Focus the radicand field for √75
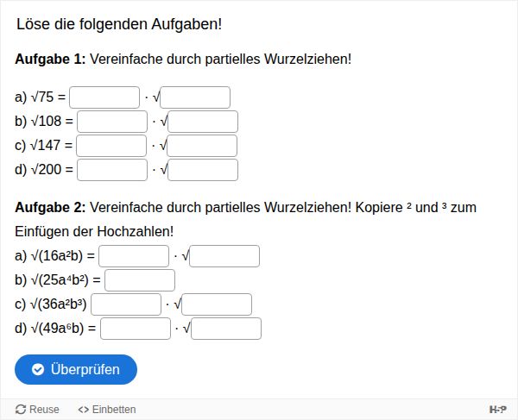Screen dimensions: 518x420 pos(195,97)
